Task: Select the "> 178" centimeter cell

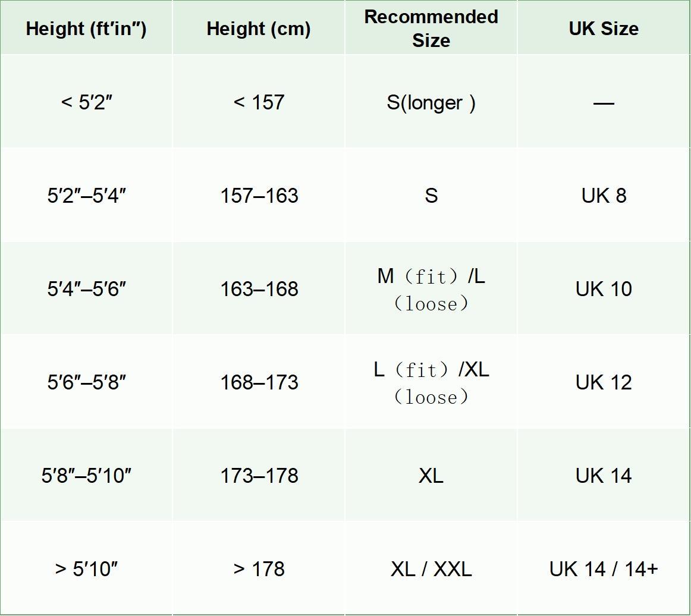Action: click(259, 569)
